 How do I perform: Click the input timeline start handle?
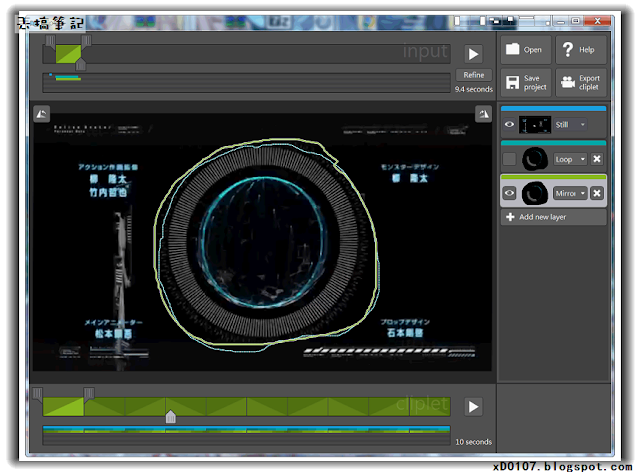click(x=51, y=41)
